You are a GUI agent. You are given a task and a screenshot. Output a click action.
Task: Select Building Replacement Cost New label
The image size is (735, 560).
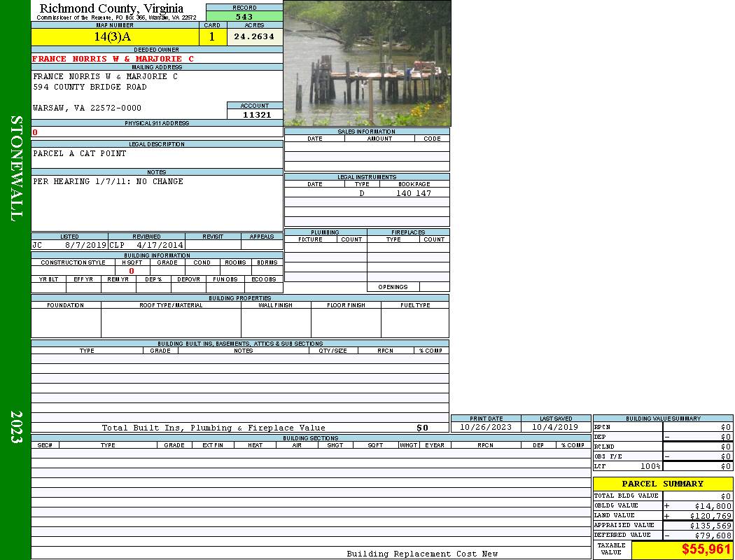coord(422,554)
